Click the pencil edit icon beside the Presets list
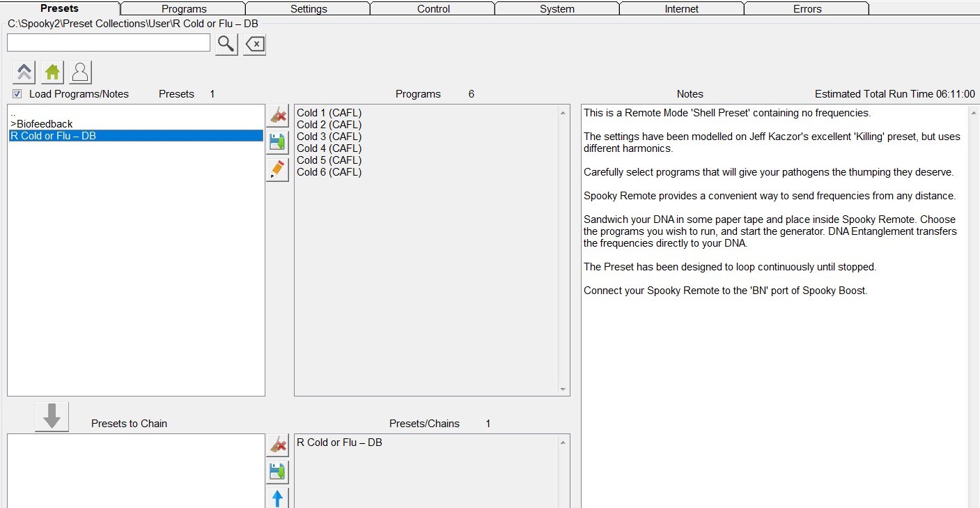This screenshot has height=508, width=980. click(x=277, y=169)
